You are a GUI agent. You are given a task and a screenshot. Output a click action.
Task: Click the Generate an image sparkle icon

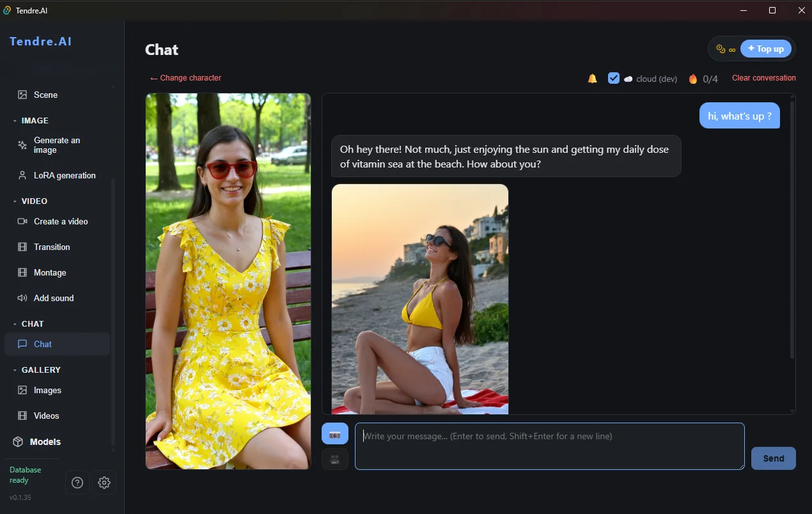click(x=22, y=145)
